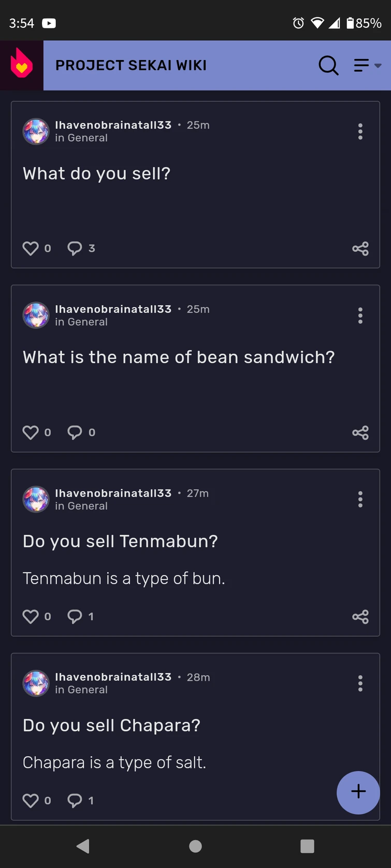Viewport: 391px width, 868px height.
Task: Open the kebab menu on the Tenmabun post
Action: pyautogui.click(x=360, y=499)
